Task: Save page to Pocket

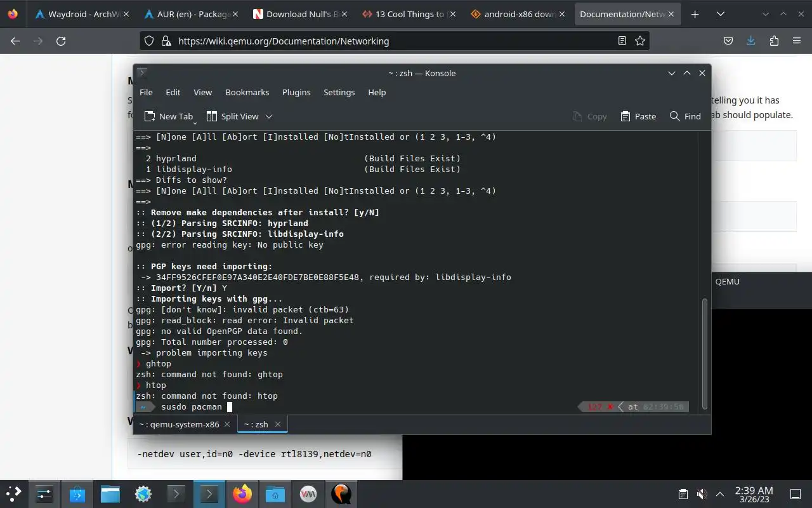Action: [x=728, y=41]
